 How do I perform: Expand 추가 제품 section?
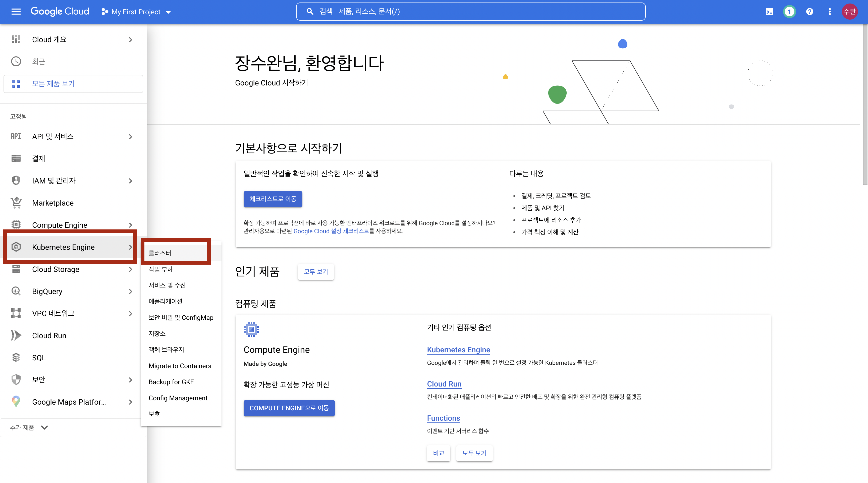point(29,427)
